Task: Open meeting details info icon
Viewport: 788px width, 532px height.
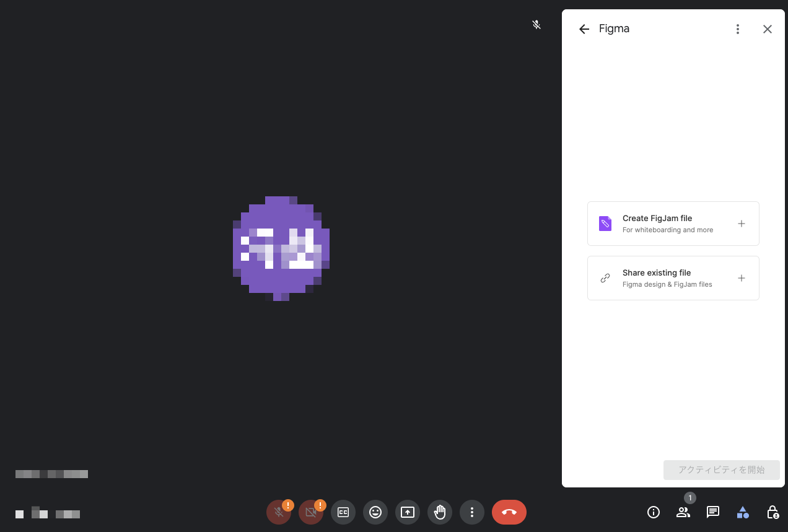Action: [654, 512]
